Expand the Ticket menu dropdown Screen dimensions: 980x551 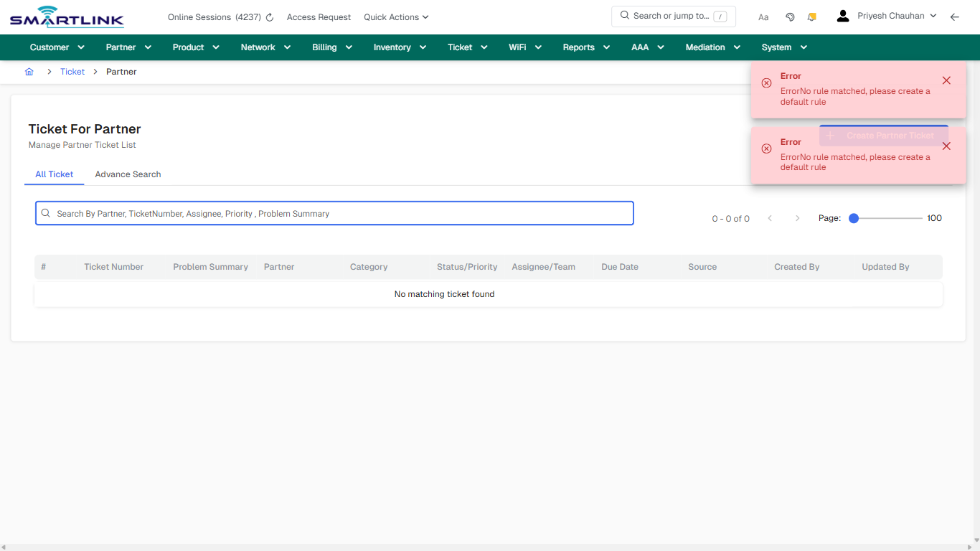(x=466, y=47)
